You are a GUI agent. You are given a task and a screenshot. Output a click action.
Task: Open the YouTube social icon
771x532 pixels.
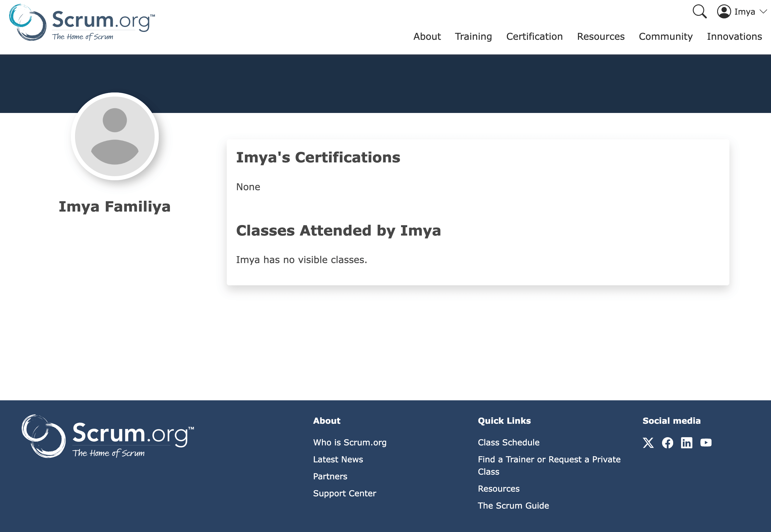[706, 443]
